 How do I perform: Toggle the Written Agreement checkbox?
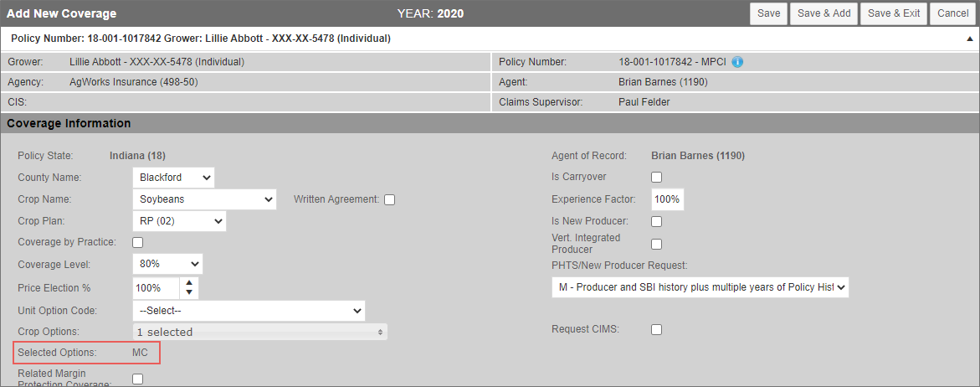[x=389, y=200]
